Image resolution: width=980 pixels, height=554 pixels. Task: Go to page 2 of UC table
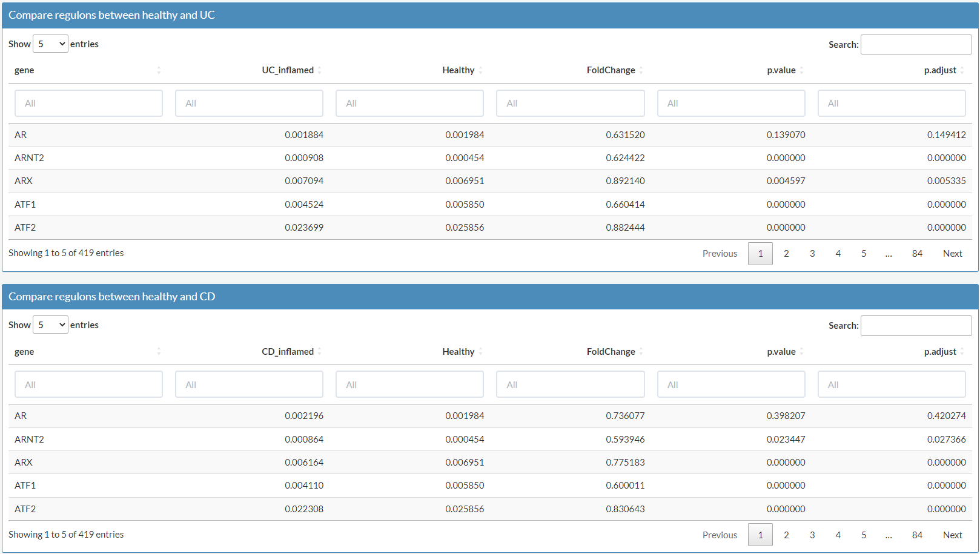[x=786, y=254]
